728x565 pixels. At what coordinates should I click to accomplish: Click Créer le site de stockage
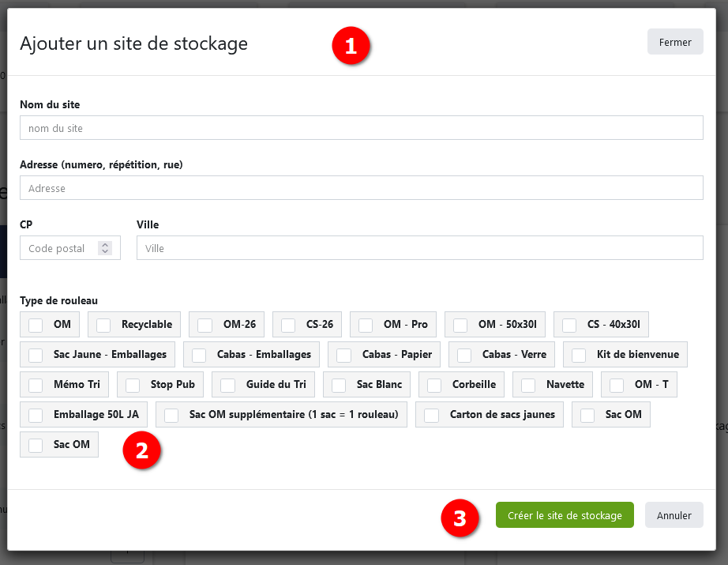565,515
